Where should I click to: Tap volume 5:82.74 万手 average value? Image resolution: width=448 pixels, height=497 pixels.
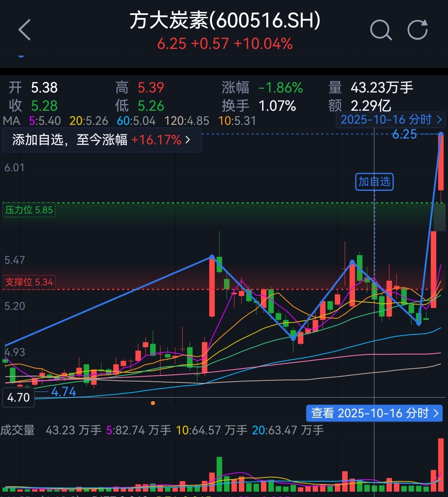pyautogui.click(x=139, y=430)
